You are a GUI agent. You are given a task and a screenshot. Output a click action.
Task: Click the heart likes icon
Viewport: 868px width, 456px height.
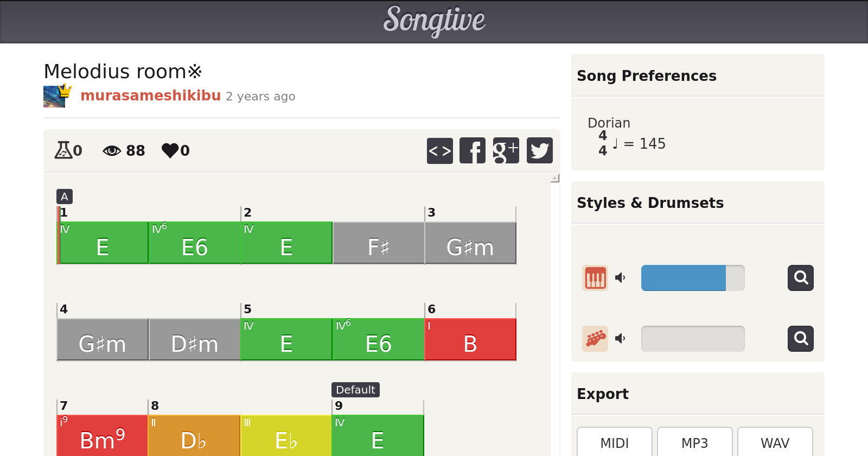click(x=170, y=150)
